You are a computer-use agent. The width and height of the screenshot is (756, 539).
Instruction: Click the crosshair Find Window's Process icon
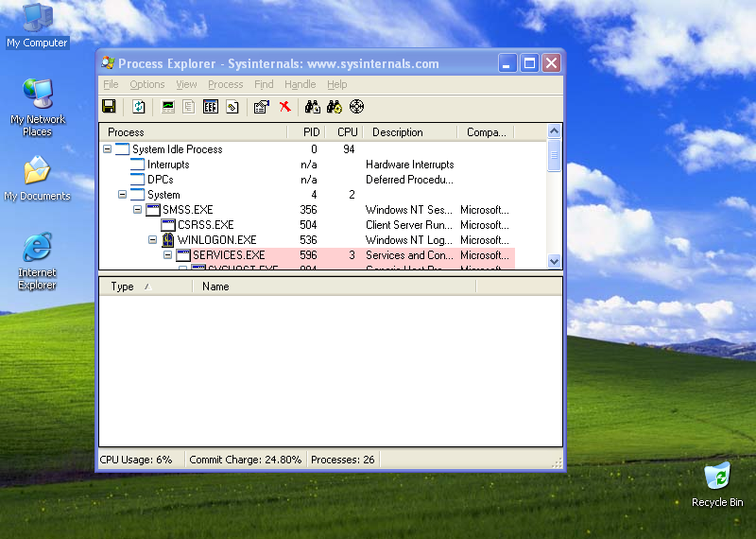(x=356, y=107)
